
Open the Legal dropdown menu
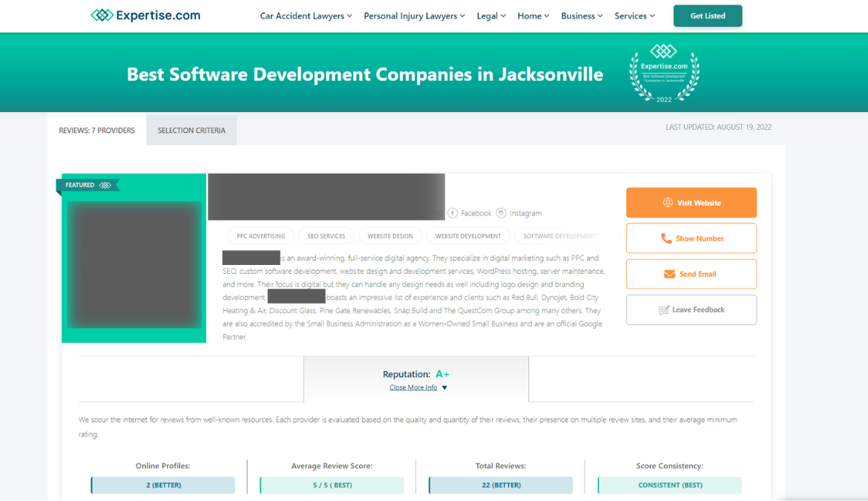(491, 16)
